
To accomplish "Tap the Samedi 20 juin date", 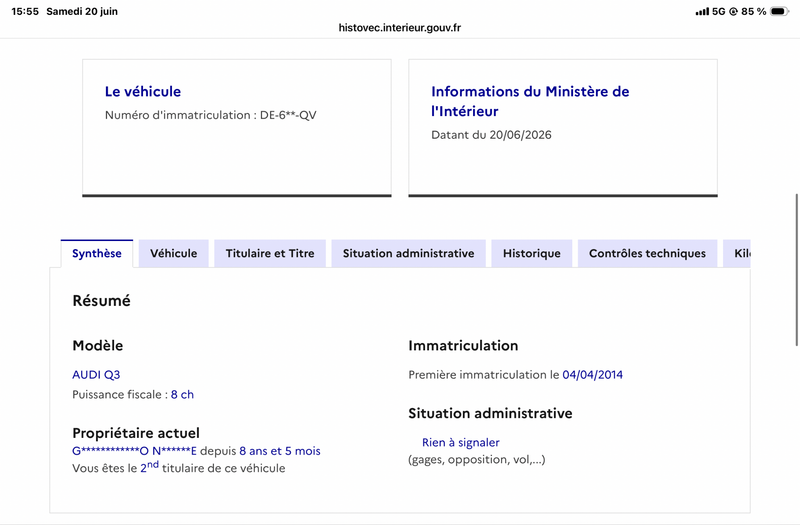I will coord(82,11).
